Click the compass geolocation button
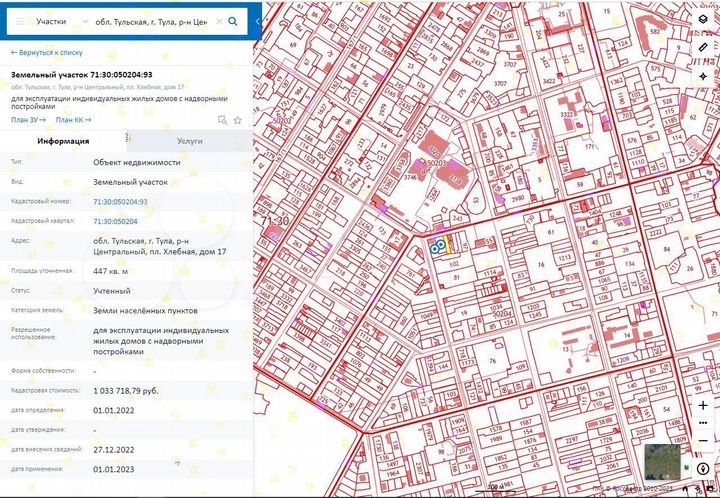720x498 pixels. [x=703, y=468]
